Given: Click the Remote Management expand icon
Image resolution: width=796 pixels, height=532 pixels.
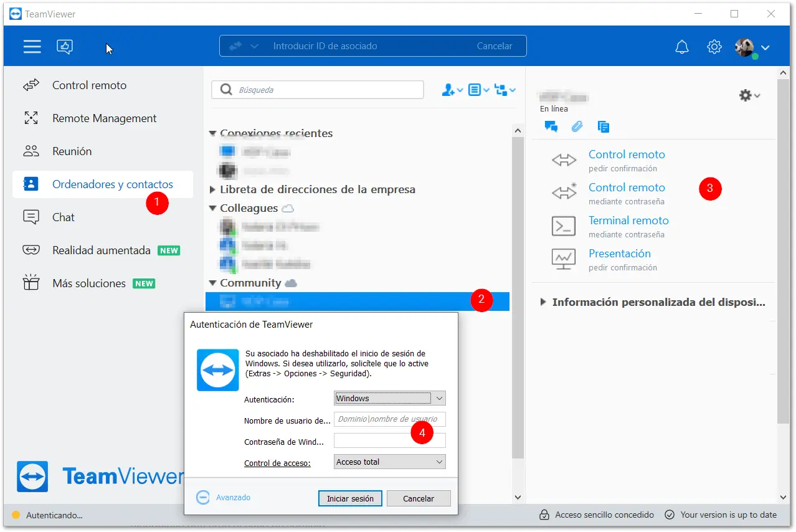Looking at the screenshot, I should (x=31, y=118).
